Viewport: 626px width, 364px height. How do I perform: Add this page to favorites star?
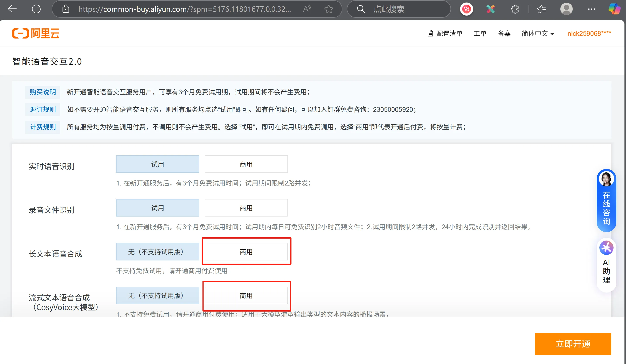point(329,9)
